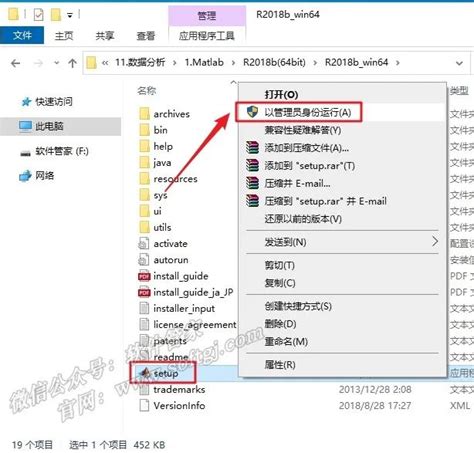Select the install_guide PDF icon
Image resolution: width=474 pixels, height=453 pixels.
(144, 276)
